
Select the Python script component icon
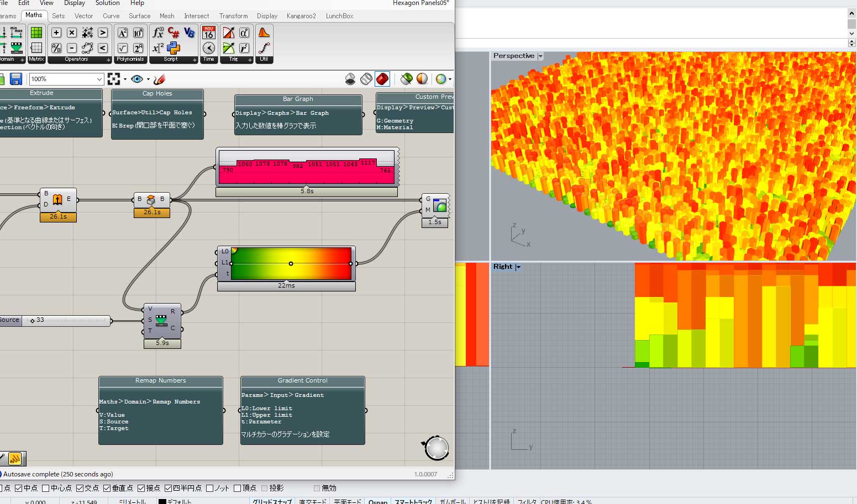(x=173, y=48)
